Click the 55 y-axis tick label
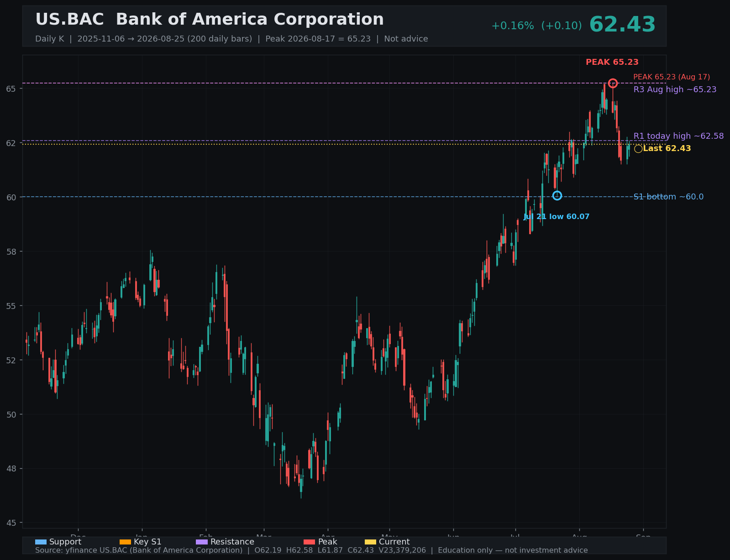 click(11, 306)
